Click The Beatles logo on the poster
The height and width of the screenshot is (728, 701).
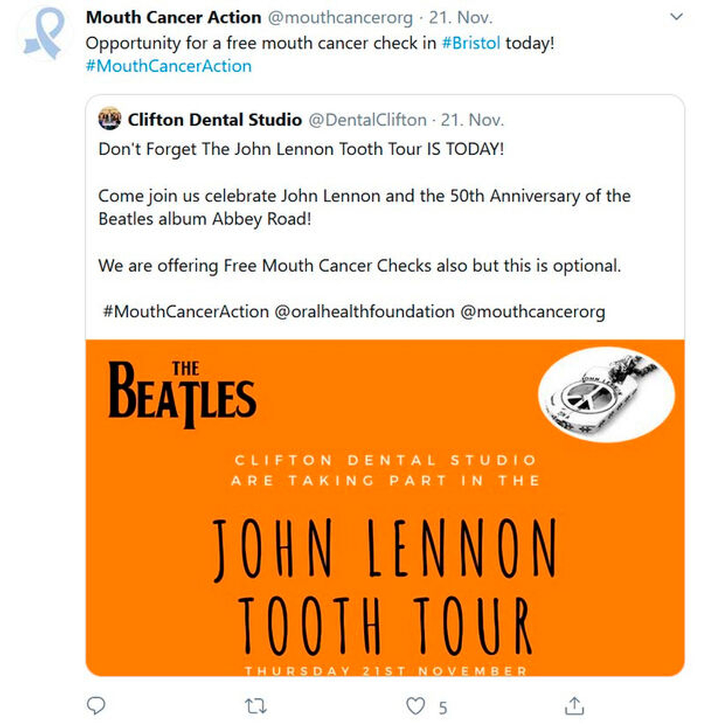[x=182, y=394]
